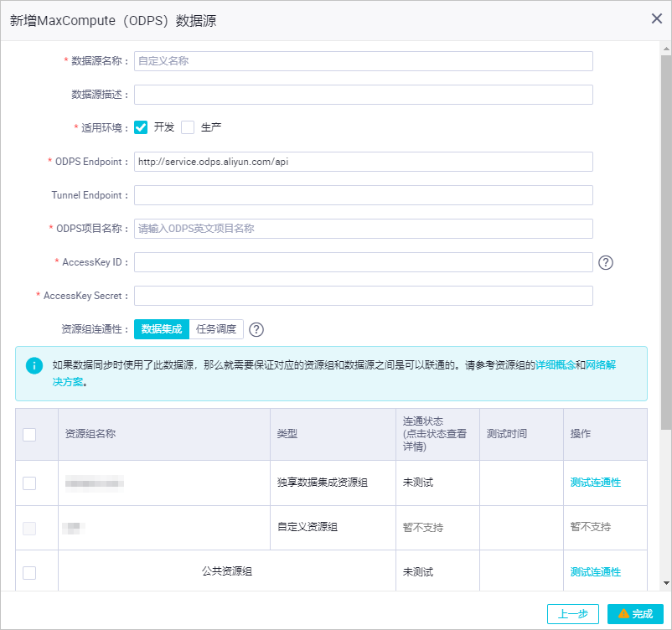Click 未测试 status in 独享数据集成资源组 row
This screenshot has width=672, height=630.
point(418,483)
